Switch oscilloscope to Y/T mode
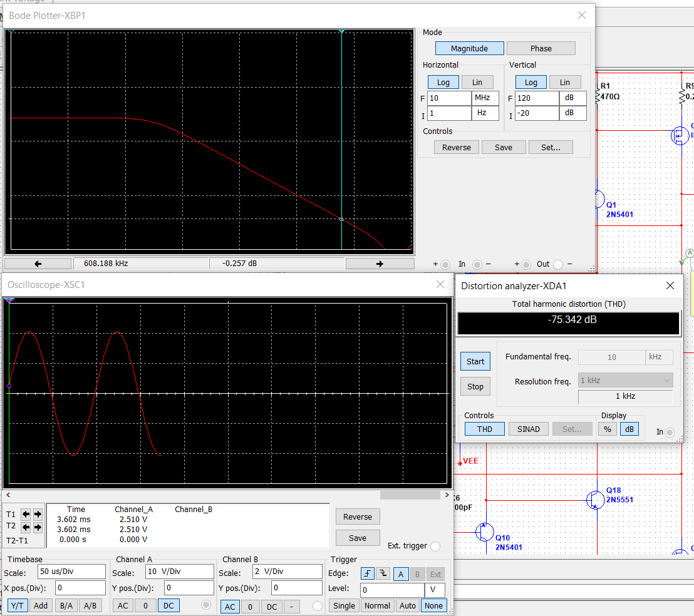 18,605
